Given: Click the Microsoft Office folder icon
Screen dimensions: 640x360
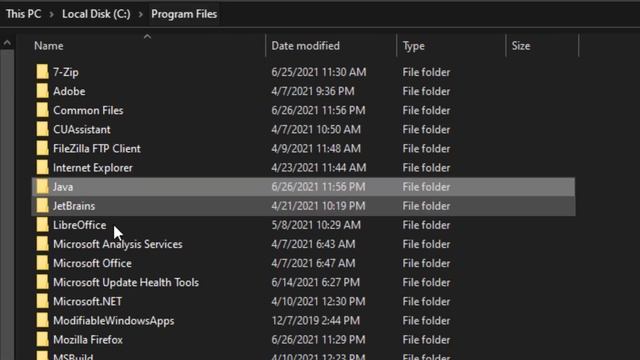Looking at the screenshot, I should coord(42,263).
